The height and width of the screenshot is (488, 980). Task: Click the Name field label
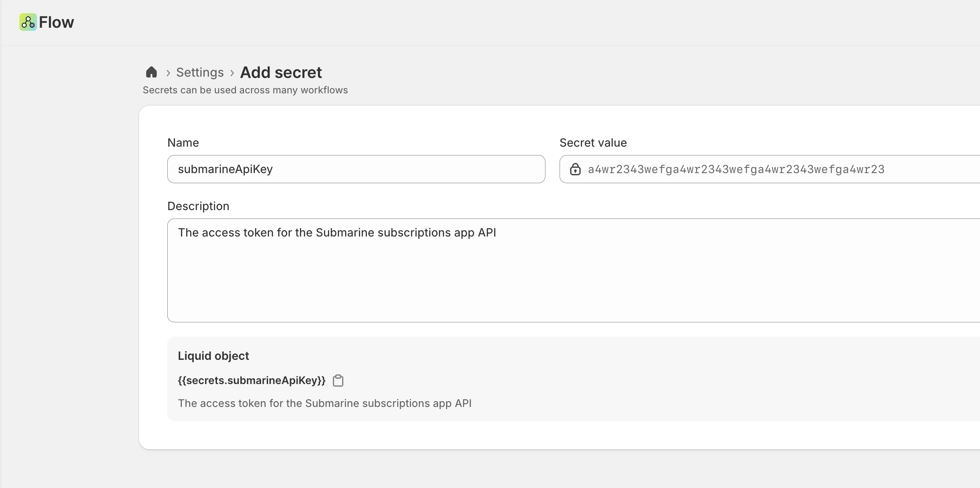[x=183, y=143]
